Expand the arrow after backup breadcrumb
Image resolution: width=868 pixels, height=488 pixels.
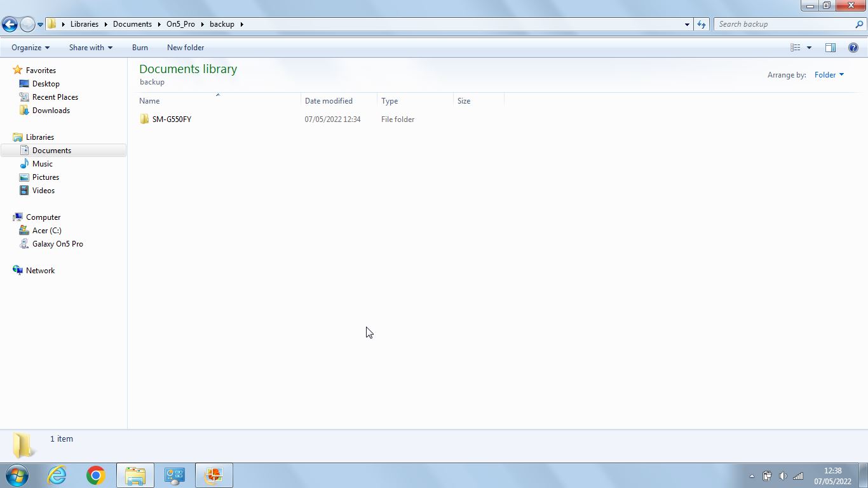241,24
